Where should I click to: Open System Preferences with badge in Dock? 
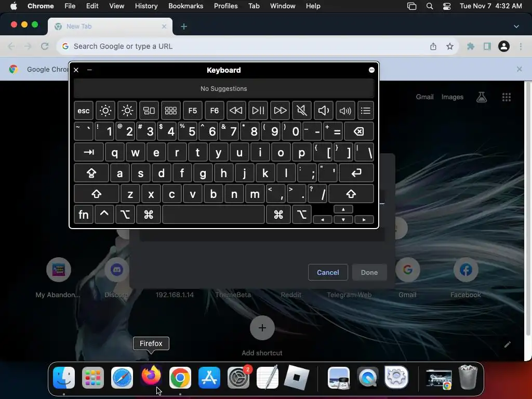(x=238, y=377)
